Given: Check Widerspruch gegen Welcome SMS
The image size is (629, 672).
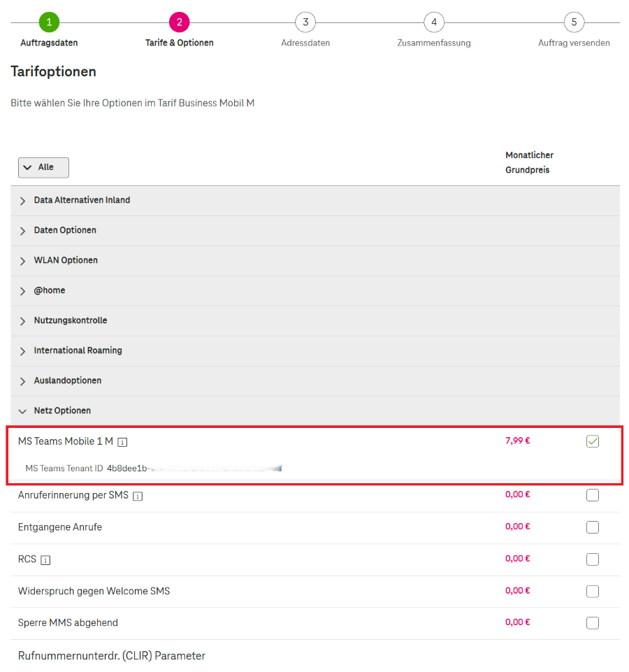Looking at the screenshot, I should [593, 592].
